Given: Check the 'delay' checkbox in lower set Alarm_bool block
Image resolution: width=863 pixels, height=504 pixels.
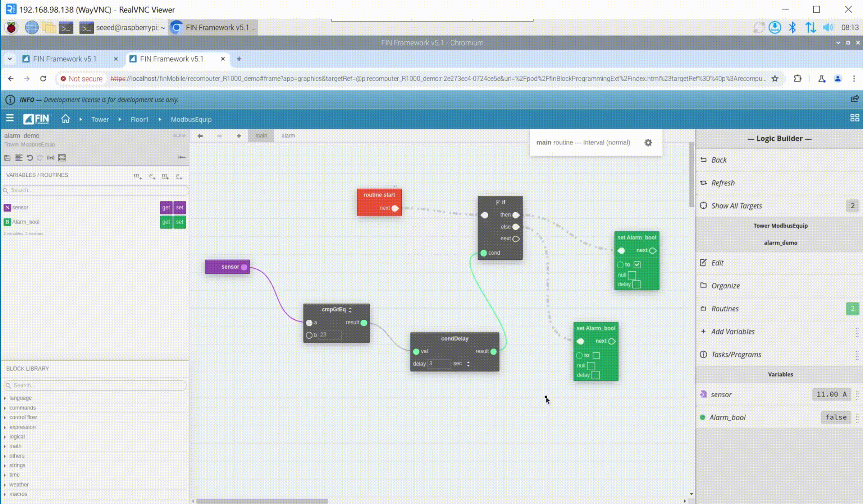Looking at the screenshot, I should [595, 375].
